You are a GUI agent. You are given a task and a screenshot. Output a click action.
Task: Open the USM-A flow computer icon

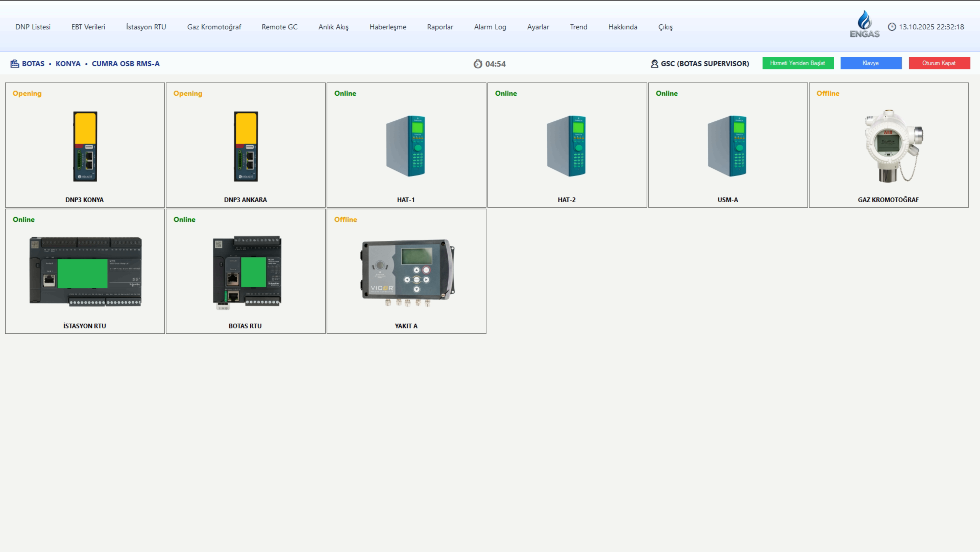[x=727, y=146]
